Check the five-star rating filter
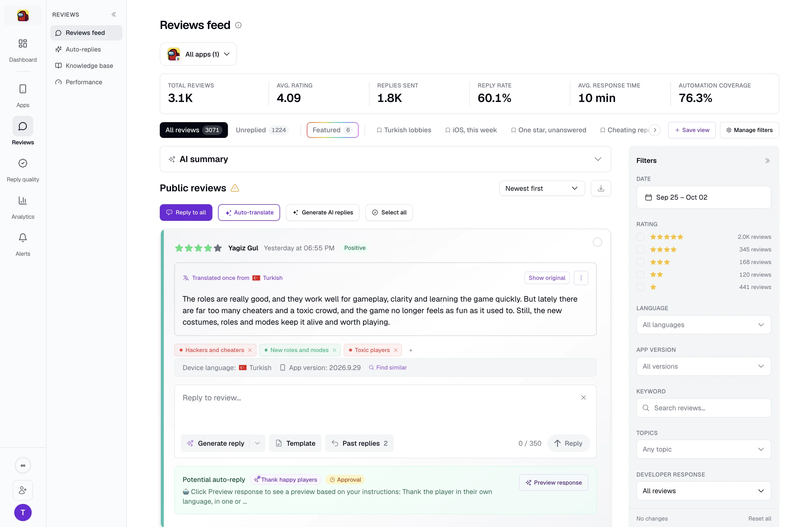Screen dimensions: 812x527 coord(640,237)
